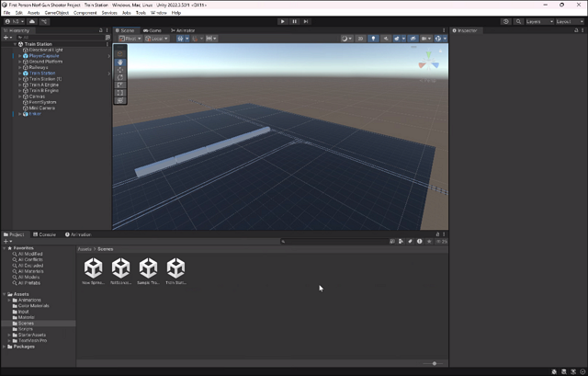
Task: Open the Sample scene asset thumbnail
Action: pyautogui.click(x=148, y=271)
